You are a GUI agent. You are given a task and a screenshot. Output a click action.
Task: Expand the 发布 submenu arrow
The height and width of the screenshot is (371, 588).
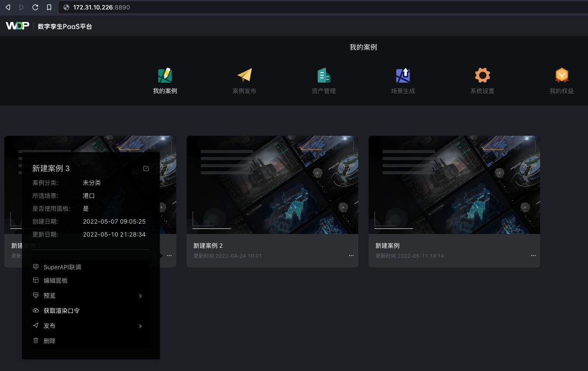pyautogui.click(x=141, y=326)
